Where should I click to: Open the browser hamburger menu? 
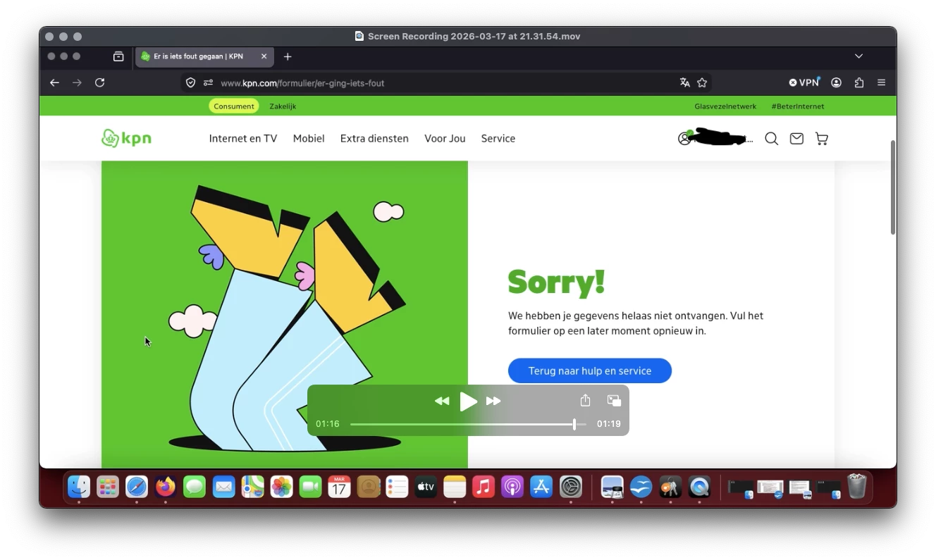(x=881, y=82)
